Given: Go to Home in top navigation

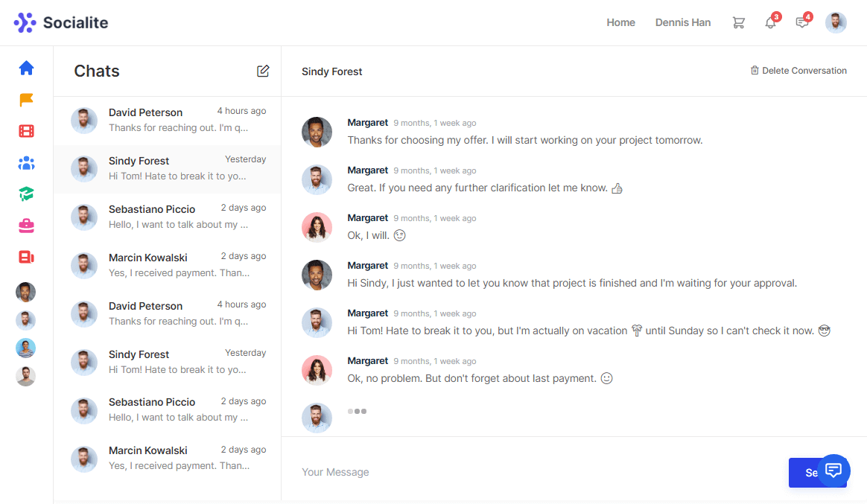Looking at the screenshot, I should pyautogui.click(x=620, y=23).
